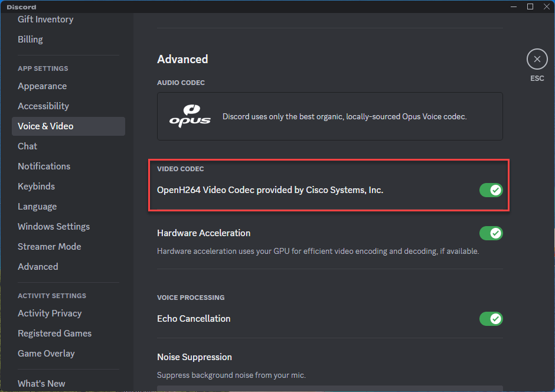The image size is (555, 392).
Task: Open Advanced in the sidebar
Action: (38, 267)
